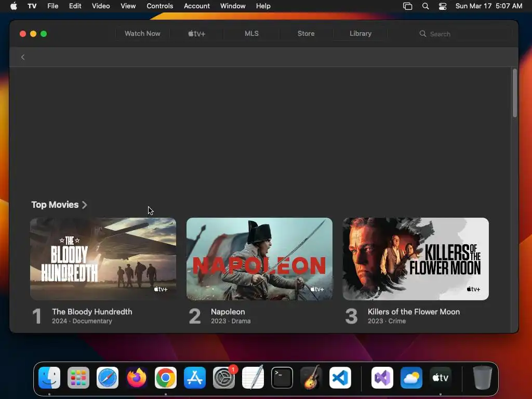Open GarageBand from the dock
The height and width of the screenshot is (399, 532).
tap(311, 377)
